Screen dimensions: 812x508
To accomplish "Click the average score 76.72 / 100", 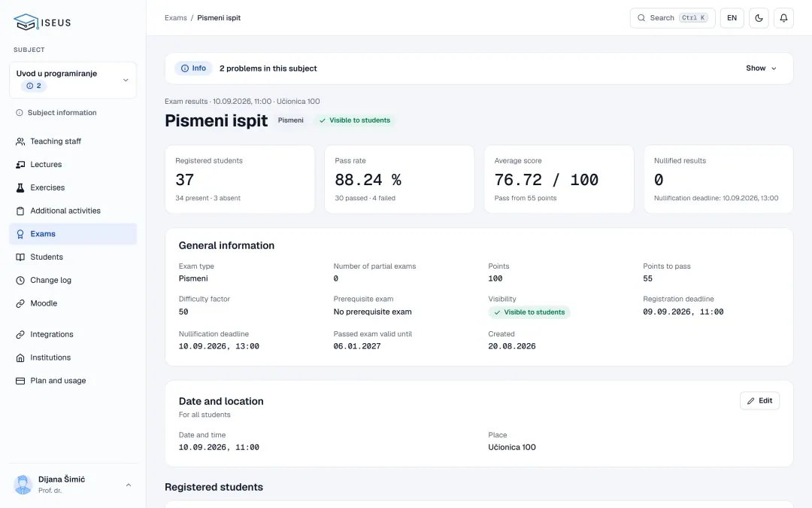I will pyautogui.click(x=547, y=180).
